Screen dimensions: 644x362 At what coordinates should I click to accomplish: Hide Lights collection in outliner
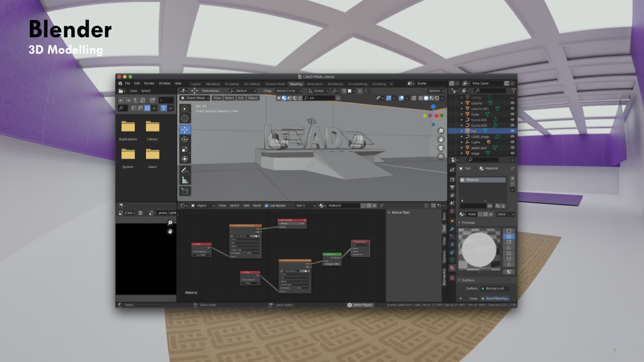click(x=512, y=142)
